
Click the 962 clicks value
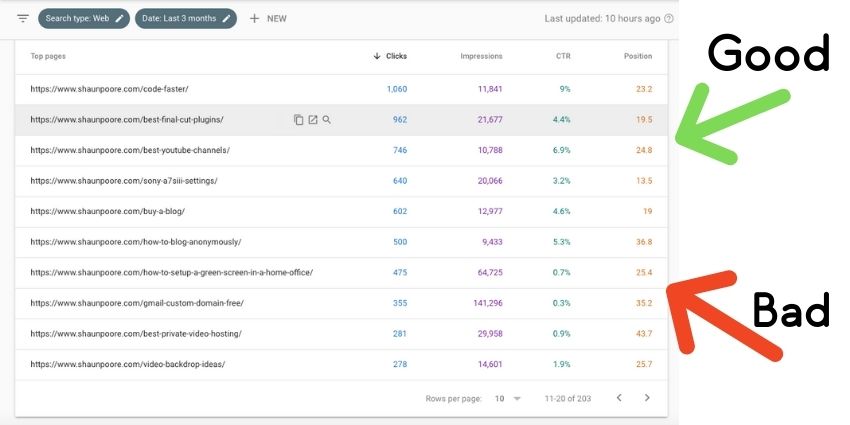400,120
